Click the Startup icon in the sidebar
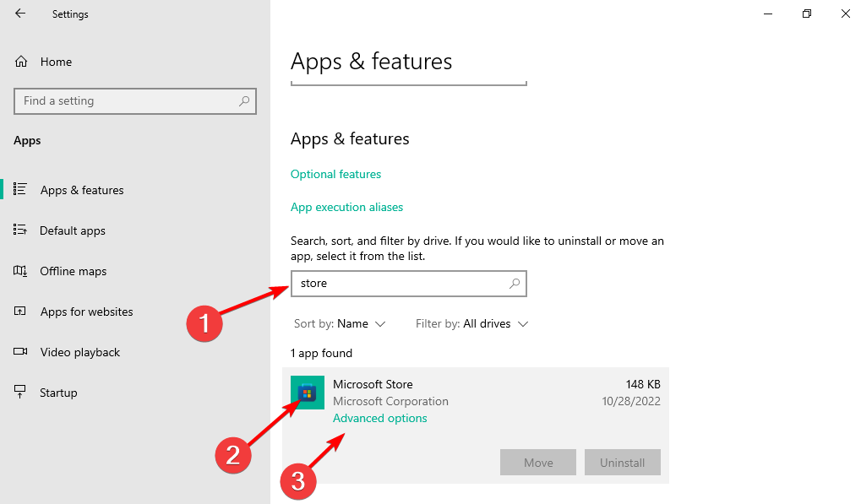The image size is (861, 504). coord(20,392)
